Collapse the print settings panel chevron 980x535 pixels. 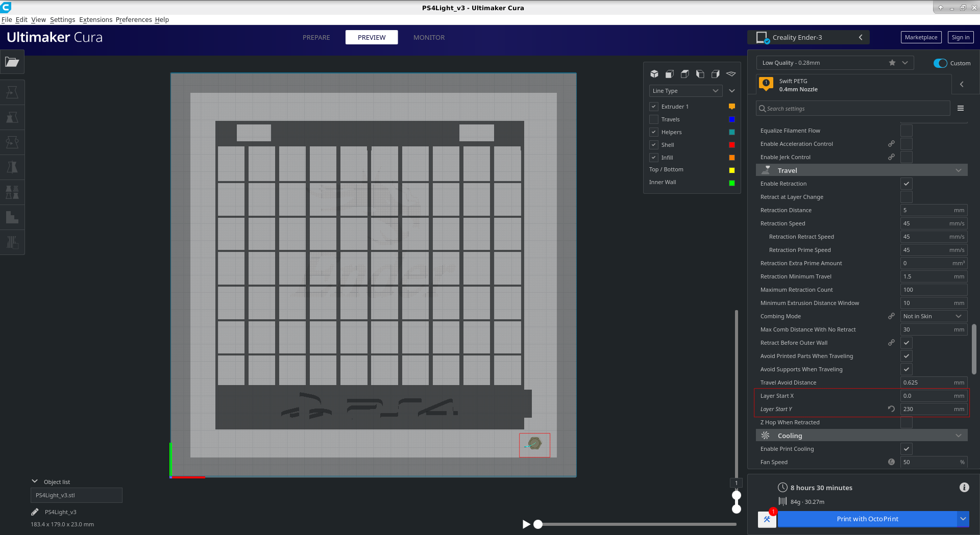962,84
